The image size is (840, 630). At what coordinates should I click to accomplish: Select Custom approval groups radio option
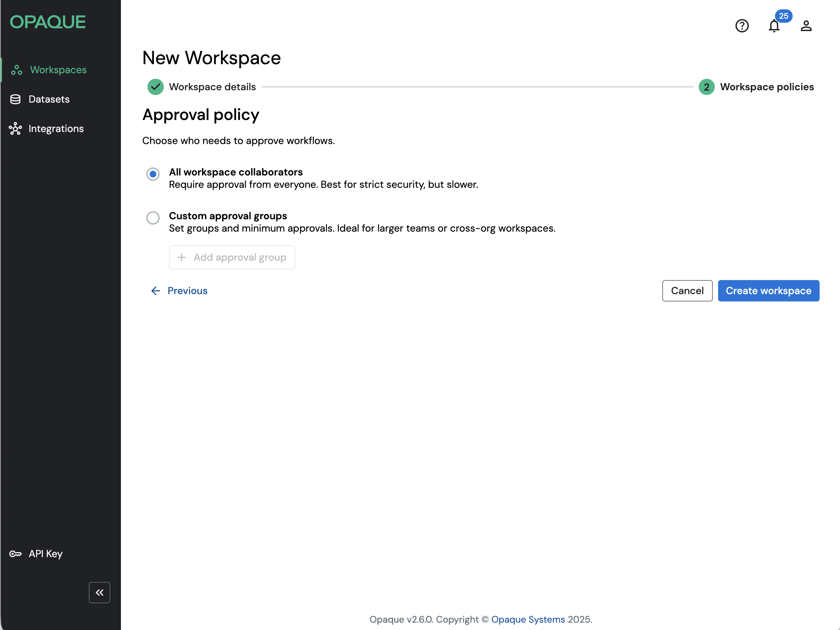pyautogui.click(x=153, y=218)
